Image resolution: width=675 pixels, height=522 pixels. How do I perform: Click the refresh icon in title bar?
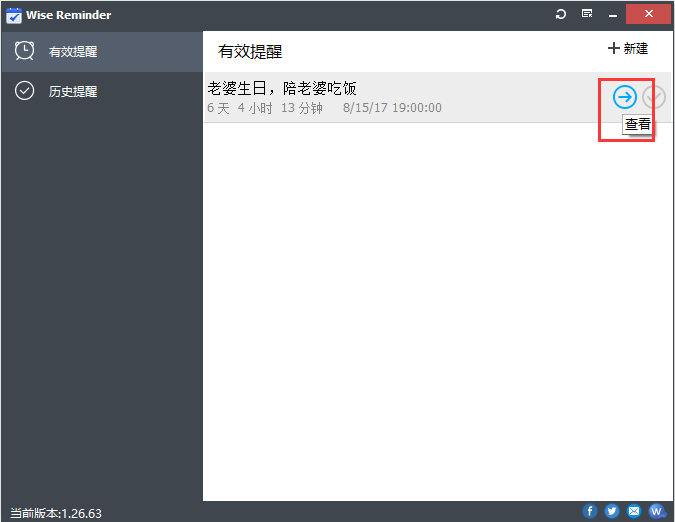560,14
